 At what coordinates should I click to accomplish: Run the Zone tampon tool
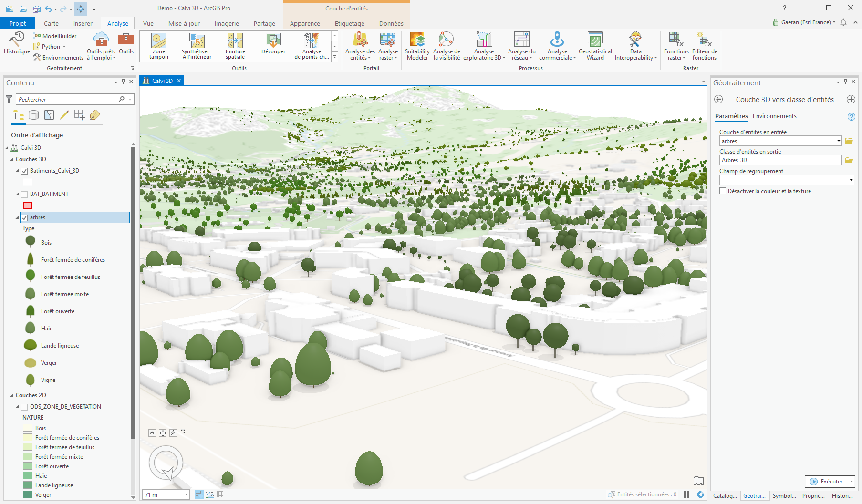coord(159,46)
